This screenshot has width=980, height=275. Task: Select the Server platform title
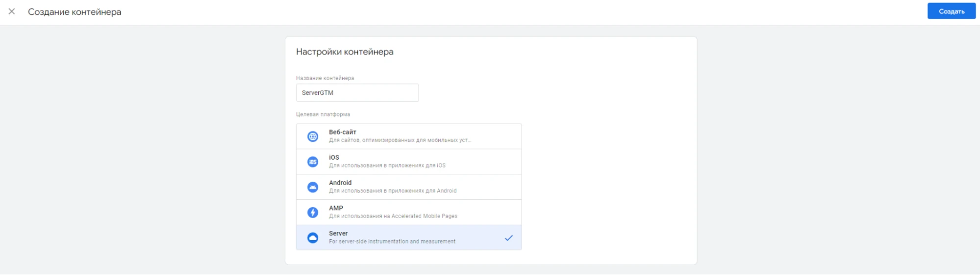[338, 233]
